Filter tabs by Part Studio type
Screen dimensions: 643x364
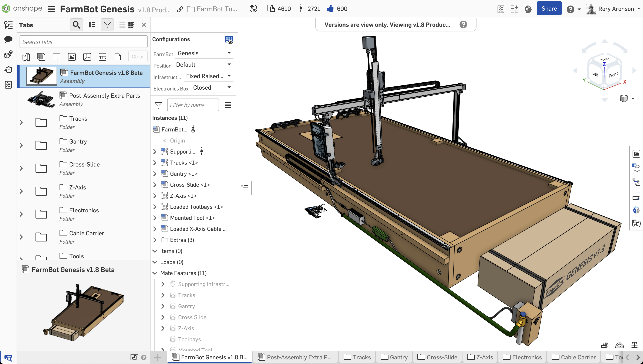pos(26,57)
